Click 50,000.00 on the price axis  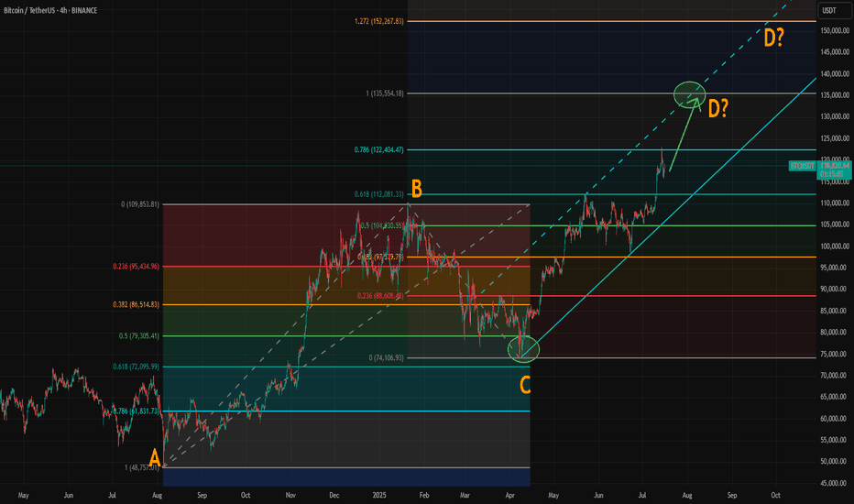[835, 462]
